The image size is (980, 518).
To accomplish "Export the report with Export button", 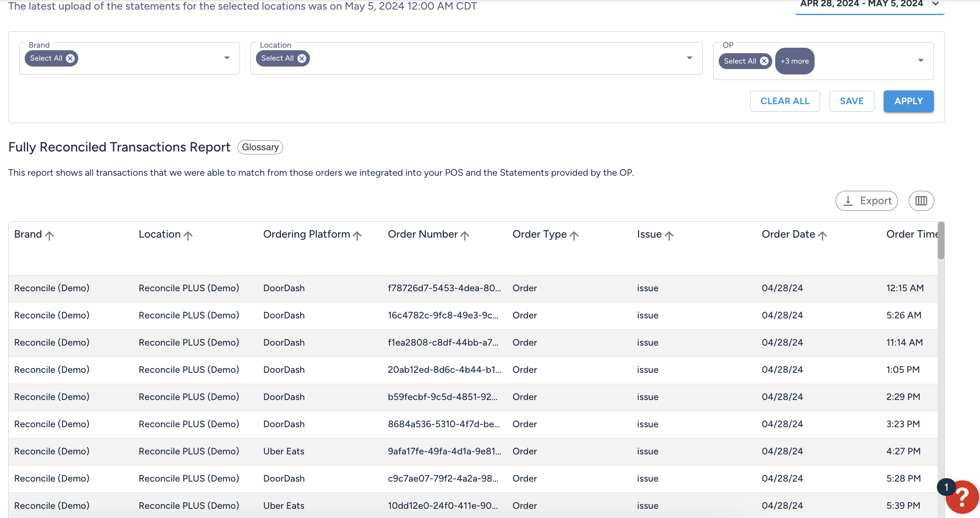I will (867, 201).
